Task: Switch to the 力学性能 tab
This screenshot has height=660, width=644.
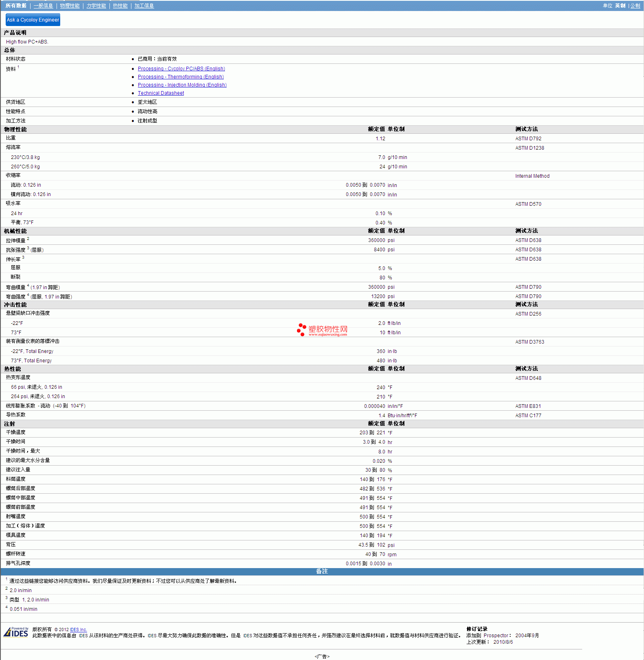Action: [96, 6]
